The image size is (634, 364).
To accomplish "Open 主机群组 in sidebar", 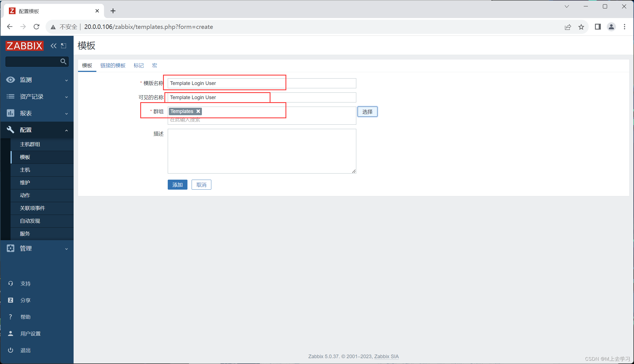I will [x=42, y=144].
